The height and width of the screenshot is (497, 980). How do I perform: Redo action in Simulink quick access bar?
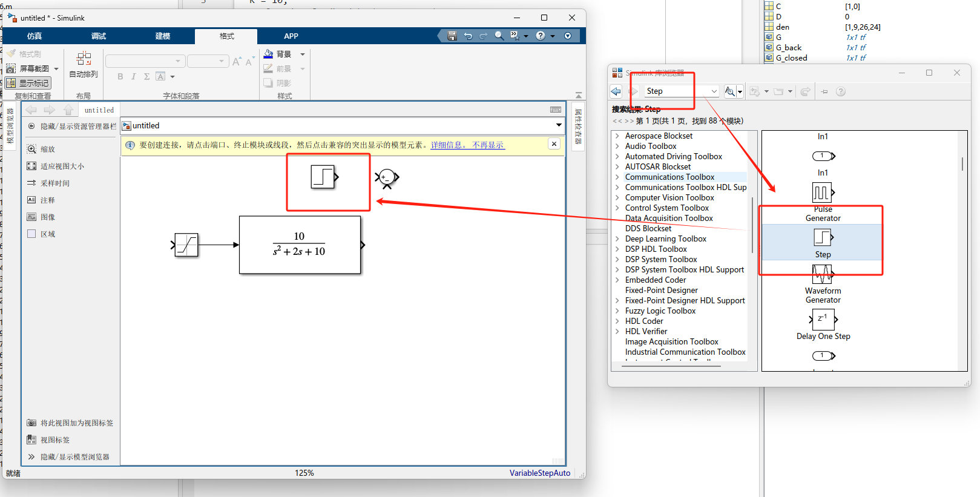[x=483, y=36]
